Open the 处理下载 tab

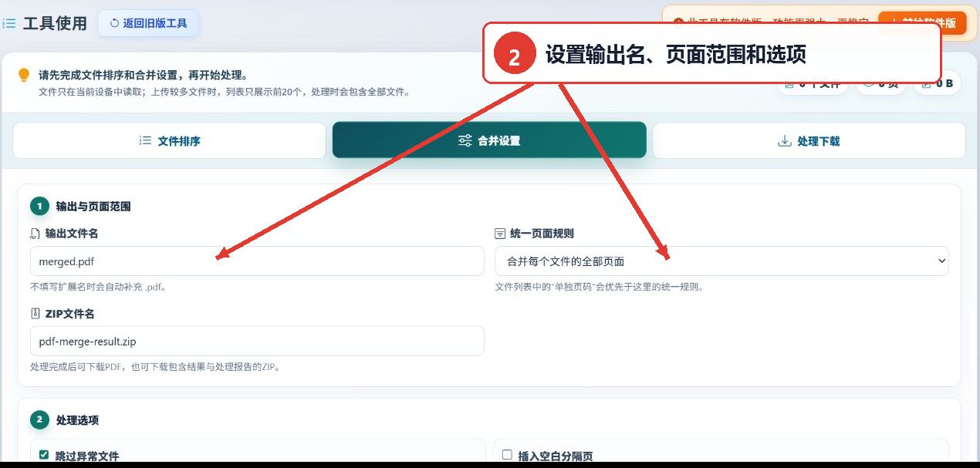coord(809,140)
